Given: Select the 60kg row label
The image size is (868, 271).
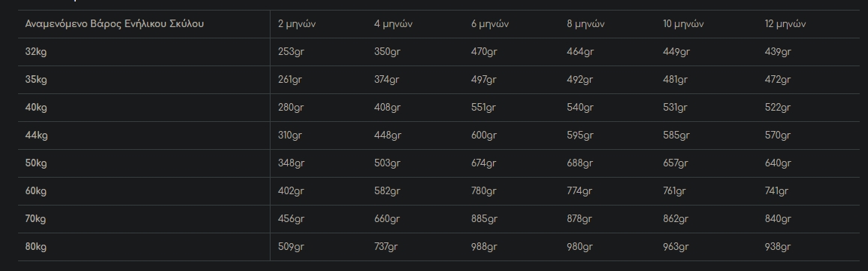Looking at the screenshot, I should tap(36, 191).
